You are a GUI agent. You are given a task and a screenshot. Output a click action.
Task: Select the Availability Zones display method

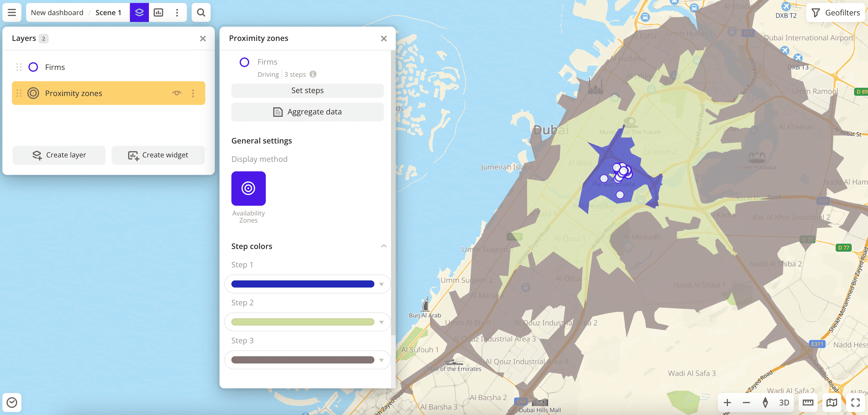click(248, 189)
